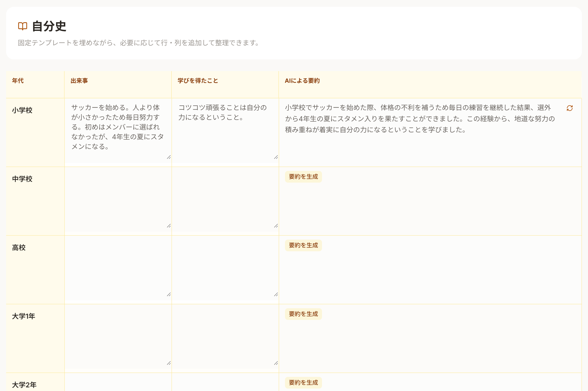Click the 学びを得たこと textarea in 中学校 row
The width and height of the screenshot is (588, 391).
pyautogui.click(x=225, y=197)
